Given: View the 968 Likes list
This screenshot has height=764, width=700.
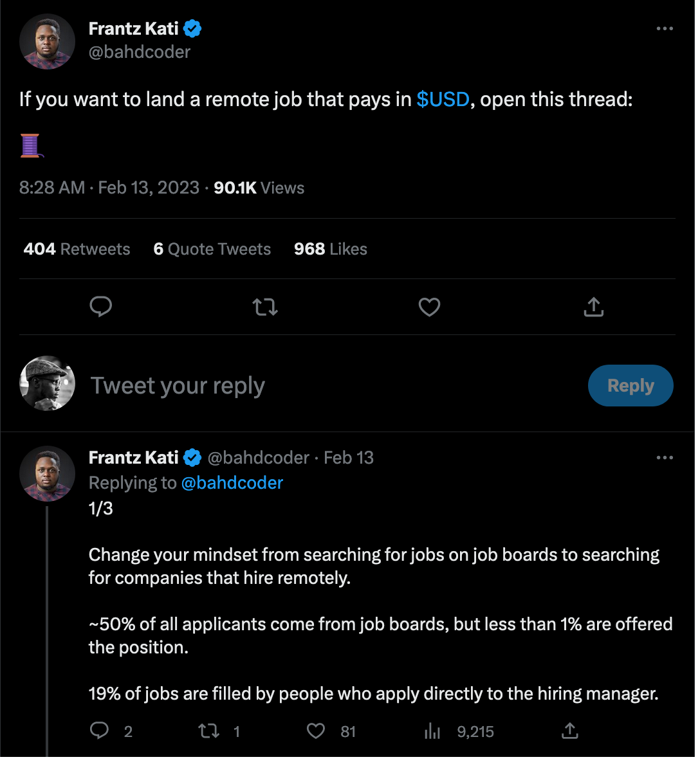Looking at the screenshot, I should 330,250.
